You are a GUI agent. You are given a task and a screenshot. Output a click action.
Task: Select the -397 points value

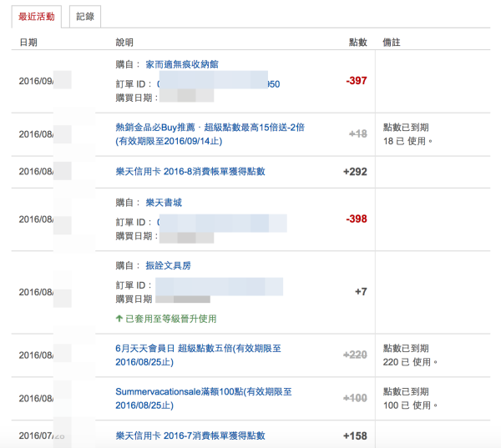click(x=356, y=81)
